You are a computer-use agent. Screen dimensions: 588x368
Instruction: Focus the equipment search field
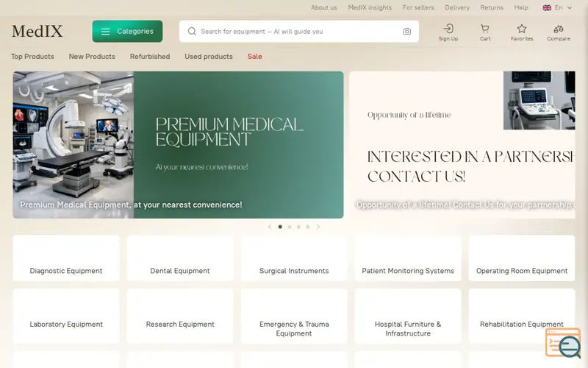pyautogui.click(x=299, y=32)
